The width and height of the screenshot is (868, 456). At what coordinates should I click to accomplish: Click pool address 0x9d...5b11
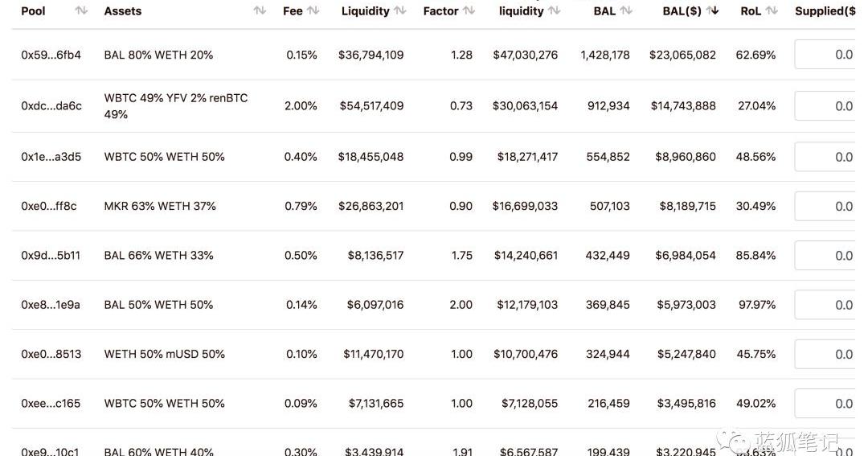point(51,256)
